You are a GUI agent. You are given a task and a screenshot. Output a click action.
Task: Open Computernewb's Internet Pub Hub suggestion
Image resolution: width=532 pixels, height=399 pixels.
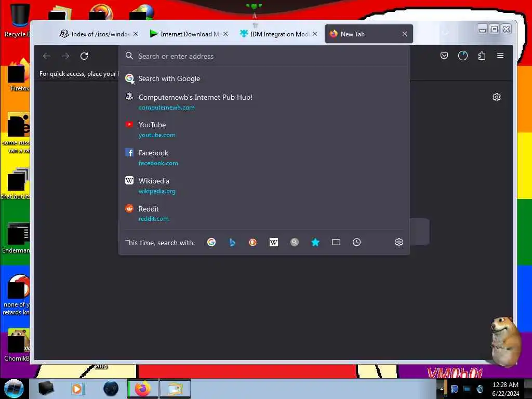click(x=264, y=102)
